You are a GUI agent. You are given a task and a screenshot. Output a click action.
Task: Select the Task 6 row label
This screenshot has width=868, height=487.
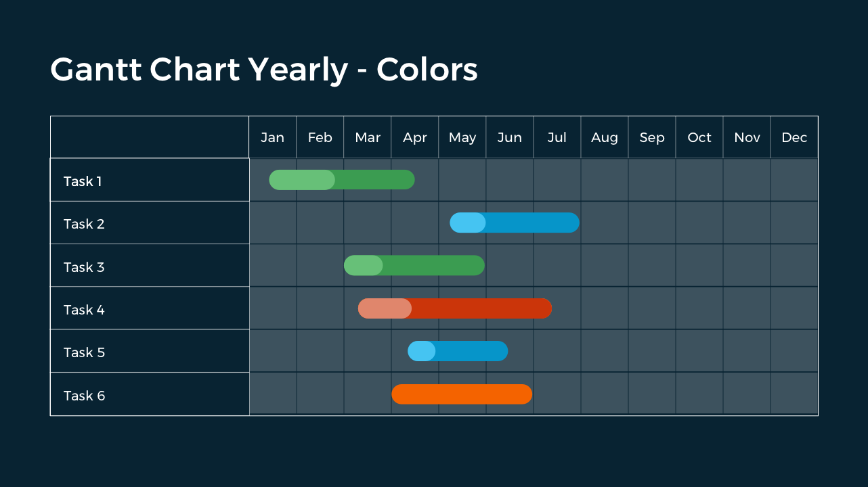pos(84,396)
